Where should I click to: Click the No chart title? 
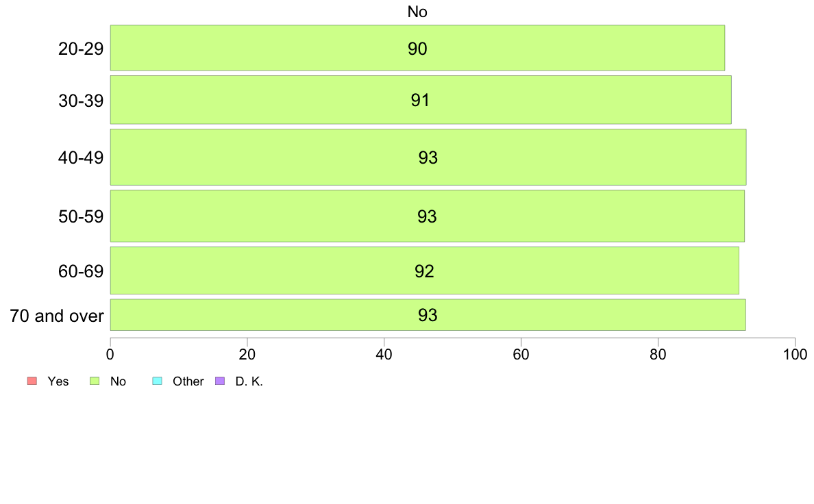point(417,12)
